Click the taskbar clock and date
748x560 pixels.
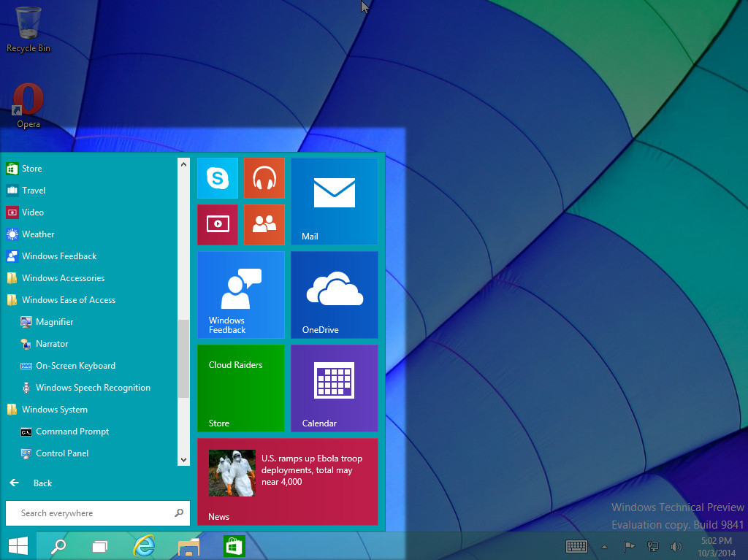point(717,547)
